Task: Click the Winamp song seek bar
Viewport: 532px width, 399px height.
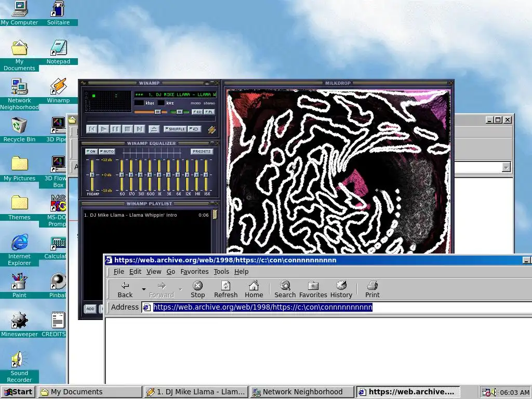Action: pyautogui.click(x=151, y=120)
